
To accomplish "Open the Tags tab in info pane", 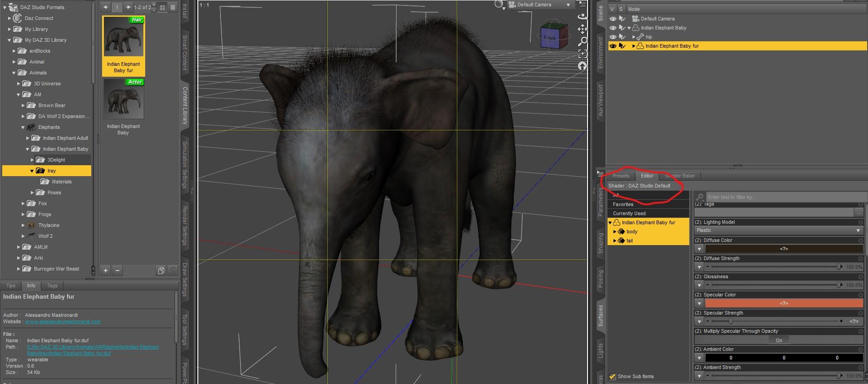I will 52,286.
